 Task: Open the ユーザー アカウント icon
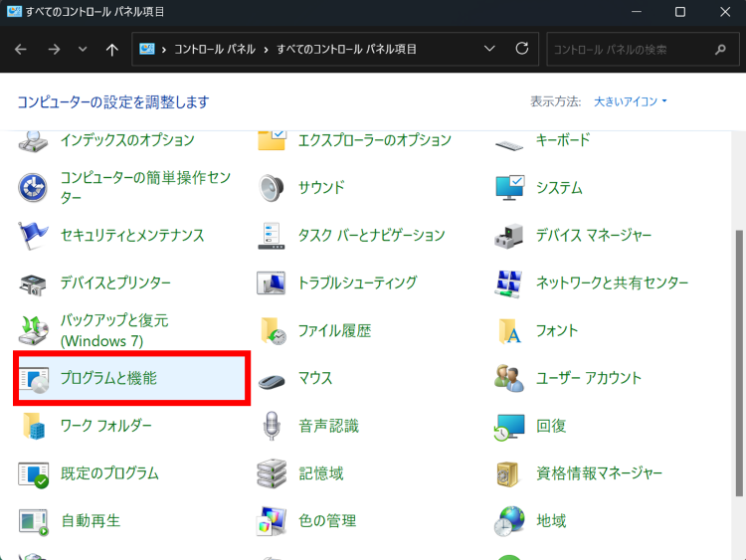[509, 378]
